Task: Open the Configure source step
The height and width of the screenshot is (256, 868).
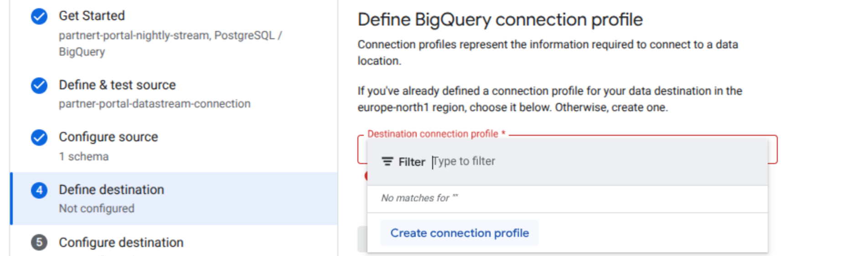Action: [108, 137]
